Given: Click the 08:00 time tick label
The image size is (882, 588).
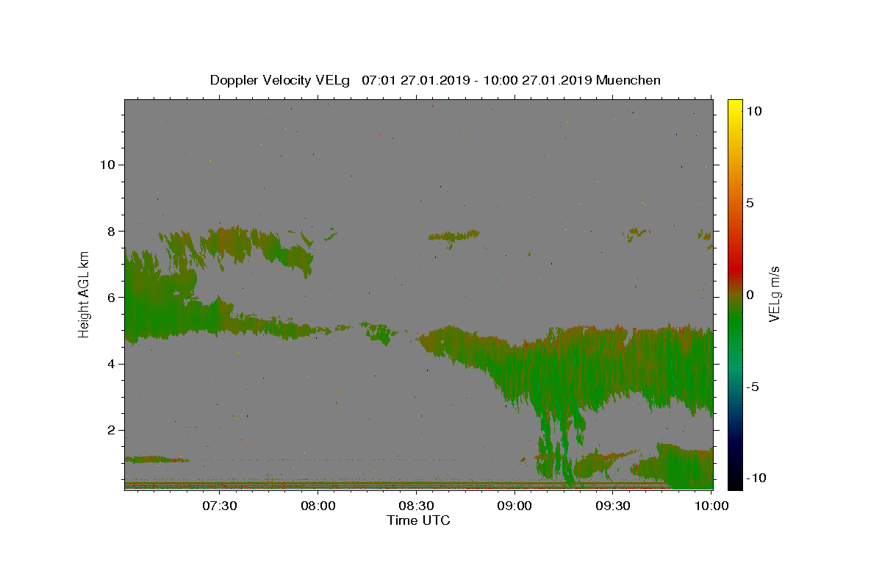Looking at the screenshot, I should coord(318,506).
